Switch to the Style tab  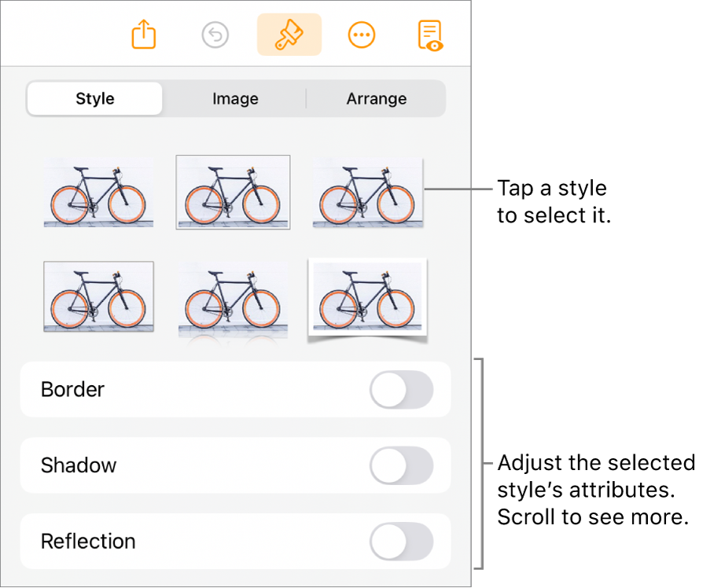(x=95, y=99)
